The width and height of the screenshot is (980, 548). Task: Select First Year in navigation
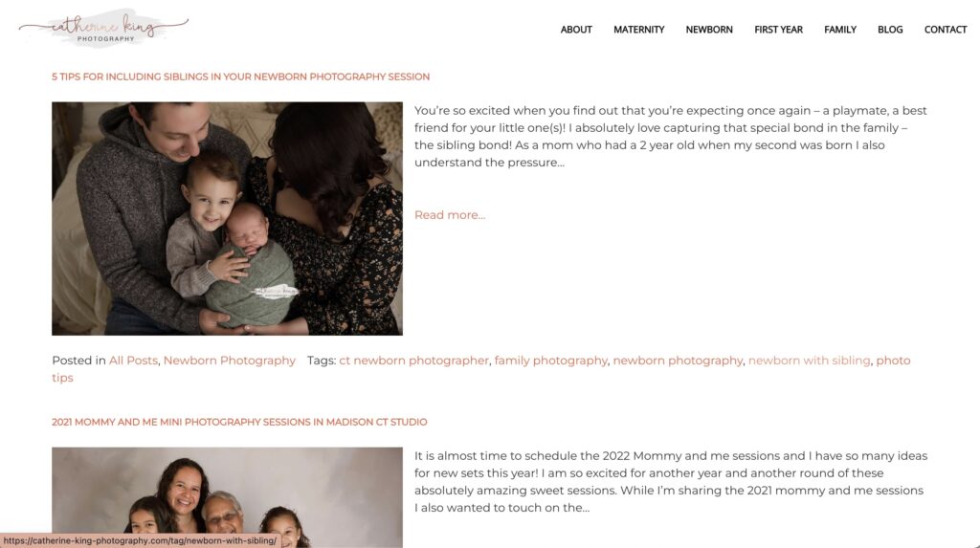tap(778, 30)
